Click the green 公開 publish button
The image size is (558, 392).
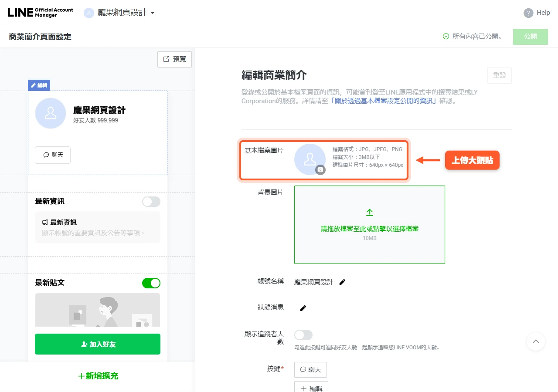(531, 37)
